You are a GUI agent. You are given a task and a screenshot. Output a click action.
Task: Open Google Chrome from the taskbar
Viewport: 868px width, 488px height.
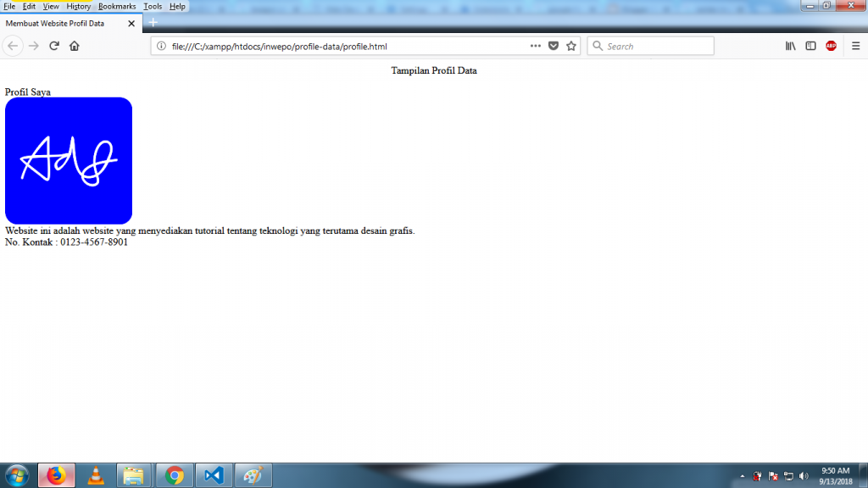175,475
